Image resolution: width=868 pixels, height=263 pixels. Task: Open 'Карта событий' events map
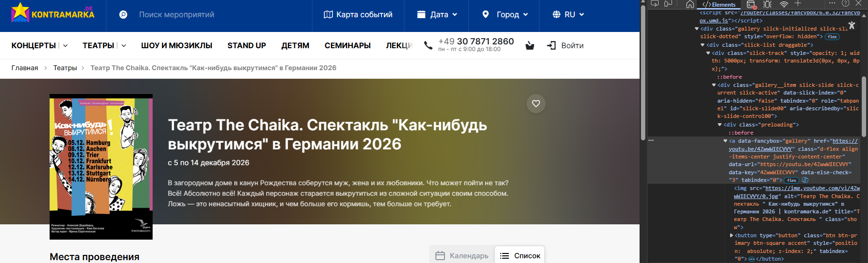tap(358, 15)
